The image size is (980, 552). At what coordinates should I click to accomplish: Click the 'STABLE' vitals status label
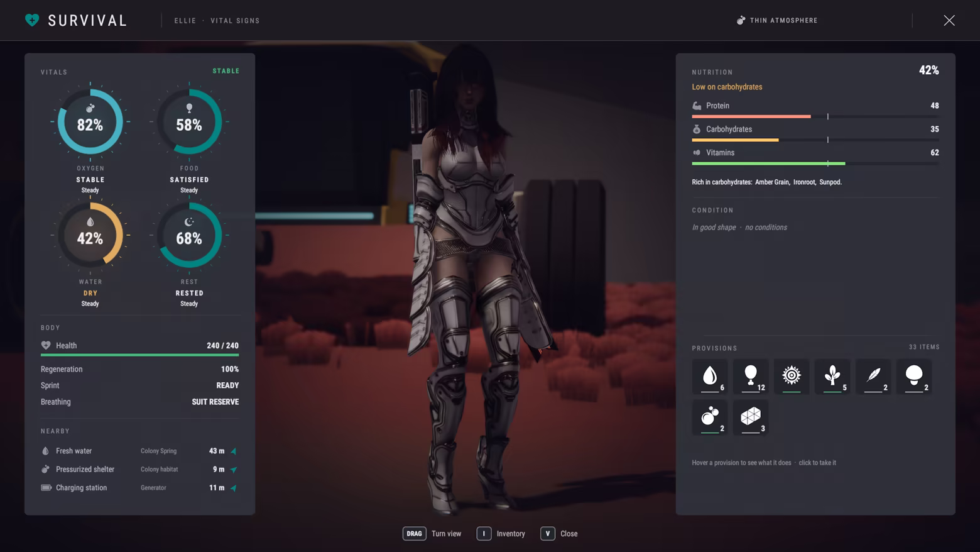(226, 71)
